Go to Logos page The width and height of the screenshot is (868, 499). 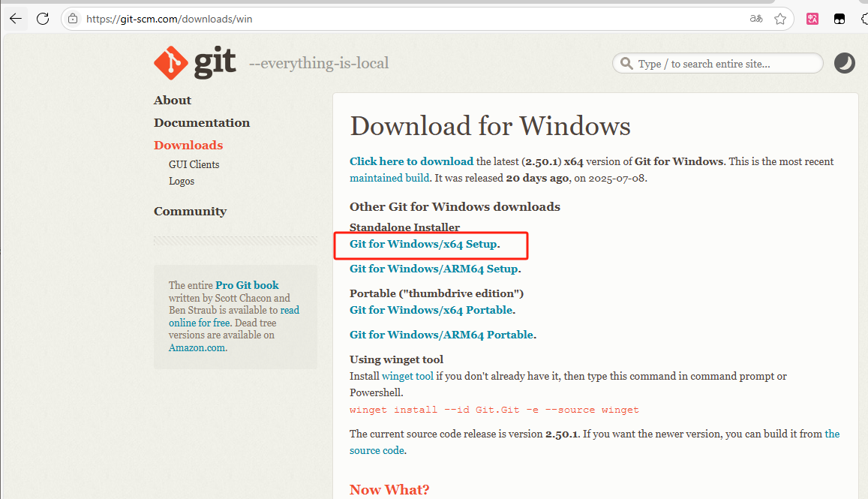(x=182, y=181)
